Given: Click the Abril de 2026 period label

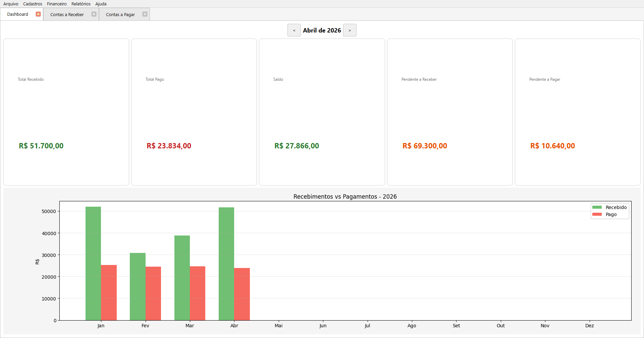Looking at the screenshot, I should tap(322, 30).
